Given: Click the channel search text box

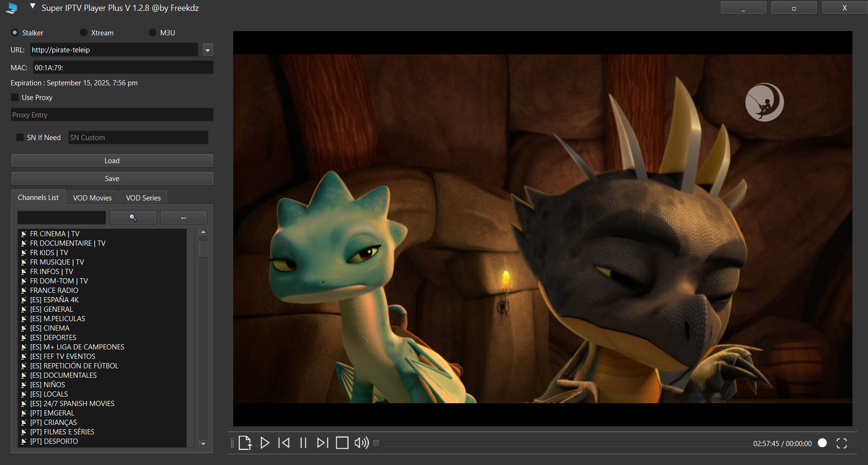Looking at the screenshot, I should click(62, 217).
